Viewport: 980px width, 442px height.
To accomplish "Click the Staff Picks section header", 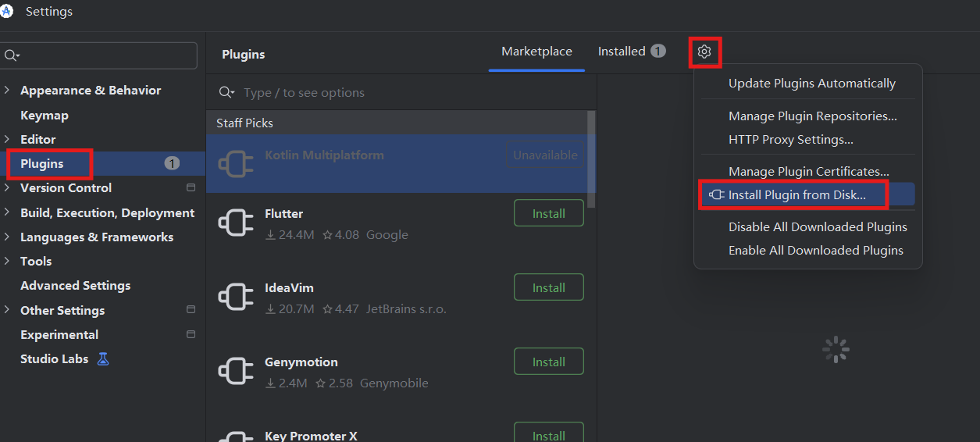I will pyautogui.click(x=244, y=123).
